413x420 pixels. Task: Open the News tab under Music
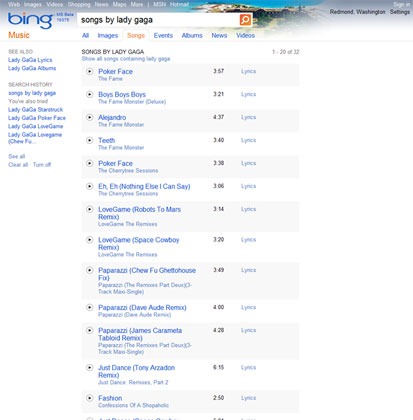pyautogui.click(x=219, y=35)
